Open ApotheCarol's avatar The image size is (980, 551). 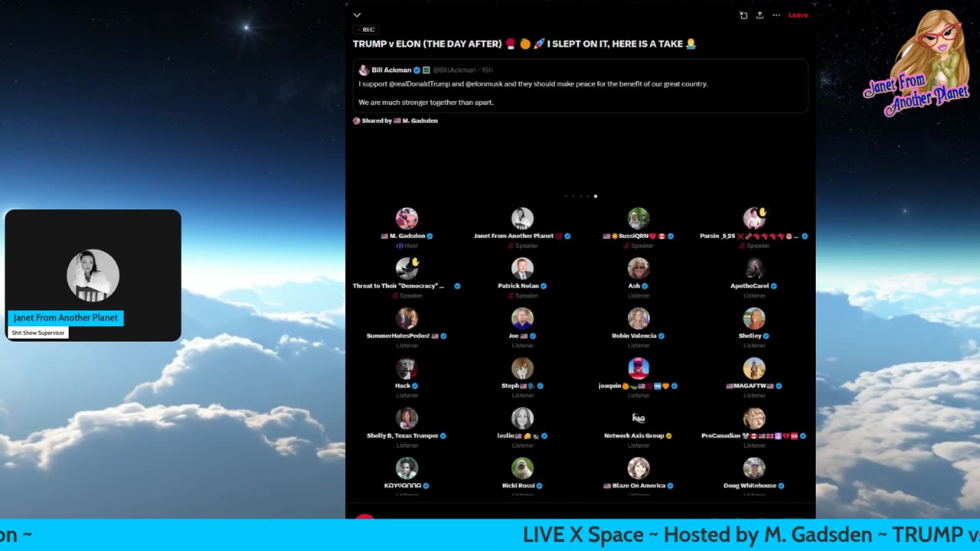[754, 268]
